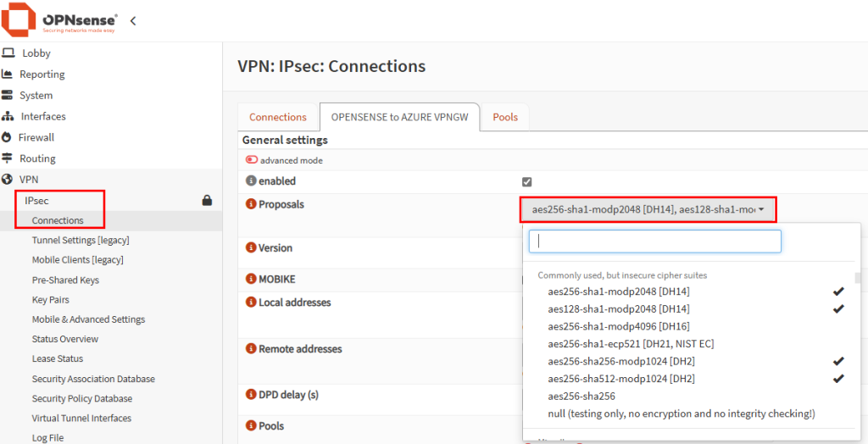Show help info for Pools
This screenshot has height=444, width=868.
251,425
